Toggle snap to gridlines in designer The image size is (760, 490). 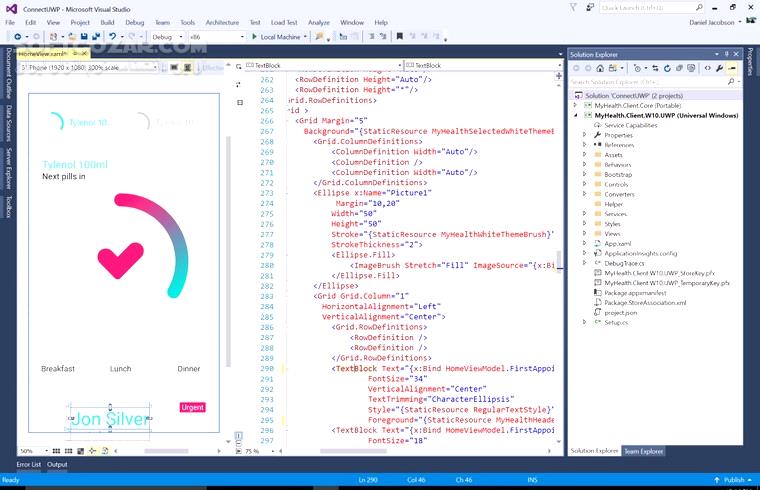pyautogui.click(x=68, y=451)
